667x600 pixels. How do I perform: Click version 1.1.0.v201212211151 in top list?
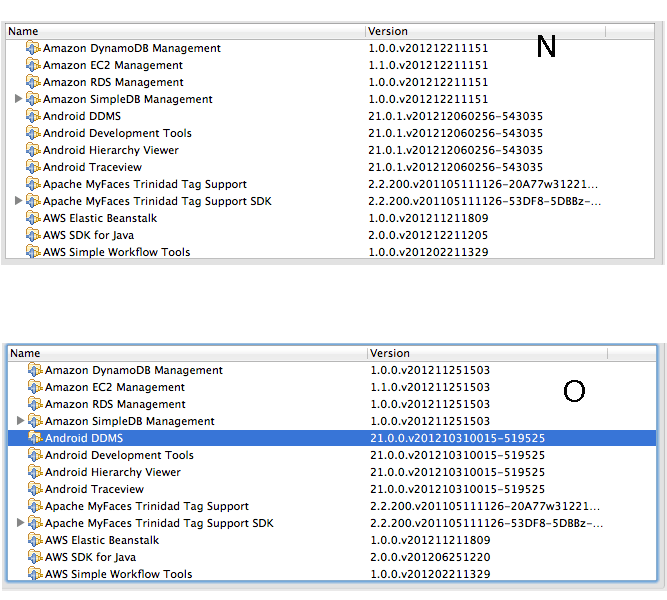click(x=428, y=66)
